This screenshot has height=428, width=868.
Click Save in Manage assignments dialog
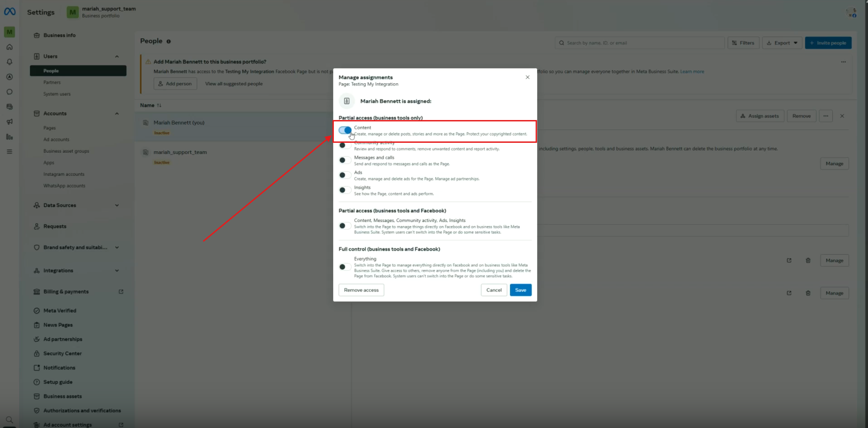(520, 290)
